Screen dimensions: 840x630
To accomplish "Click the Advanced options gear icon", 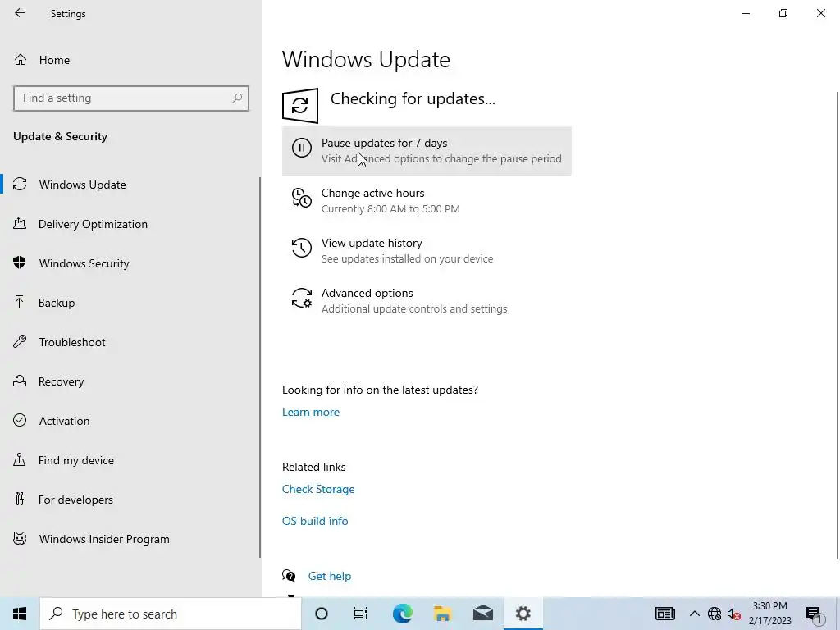I will (x=302, y=298).
